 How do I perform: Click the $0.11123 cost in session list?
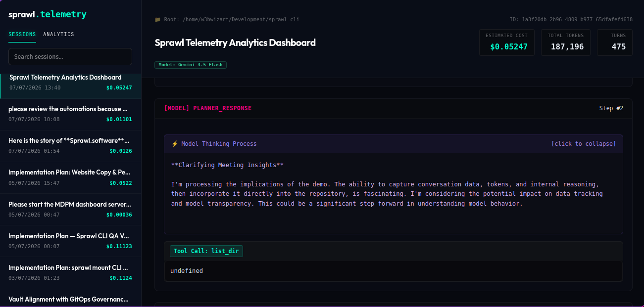pyautogui.click(x=119, y=247)
